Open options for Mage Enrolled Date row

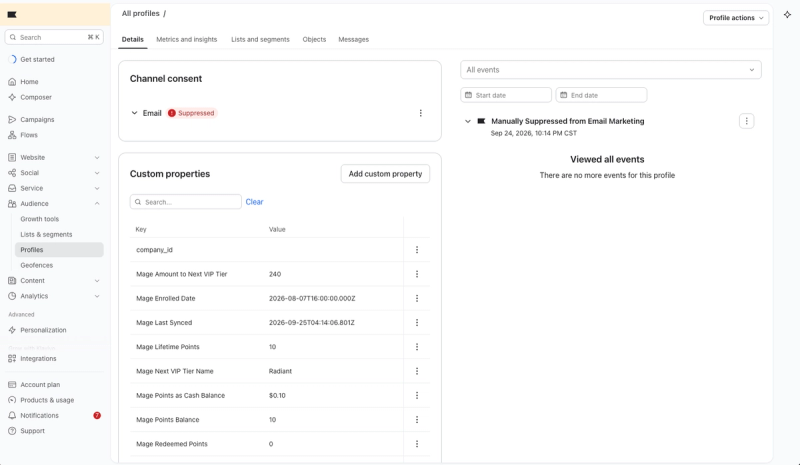[417, 298]
